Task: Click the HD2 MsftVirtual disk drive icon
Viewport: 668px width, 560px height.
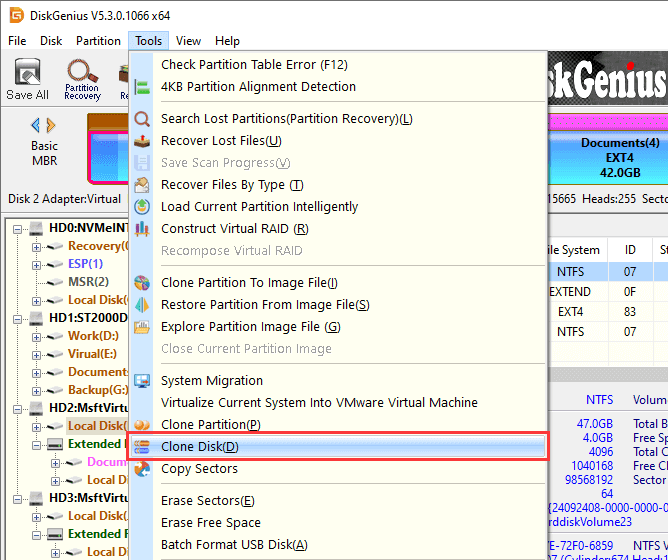Action: coord(36,408)
